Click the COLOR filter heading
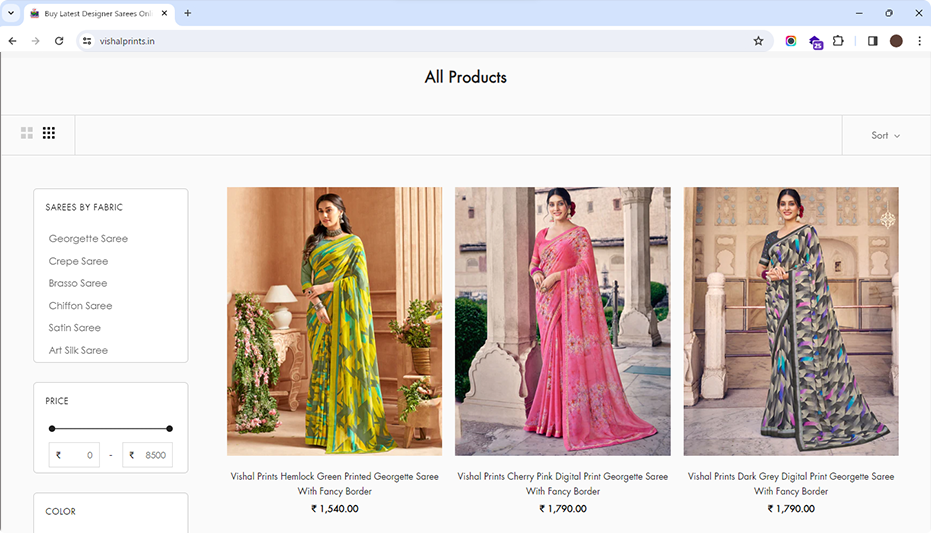Image resolution: width=931 pixels, height=533 pixels. tap(61, 512)
